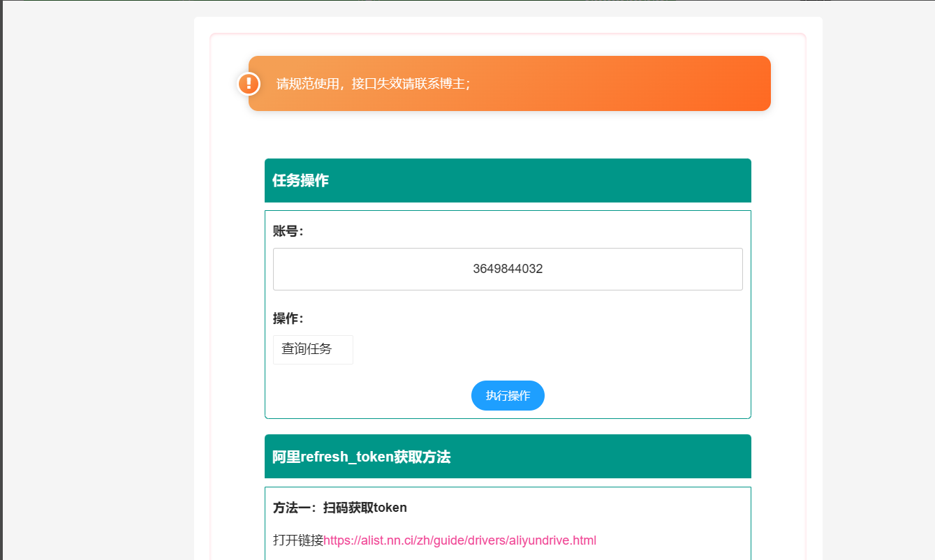
Task: Open the alist.nn.ci aliyundrive guide link
Action: (x=460, y=540)
